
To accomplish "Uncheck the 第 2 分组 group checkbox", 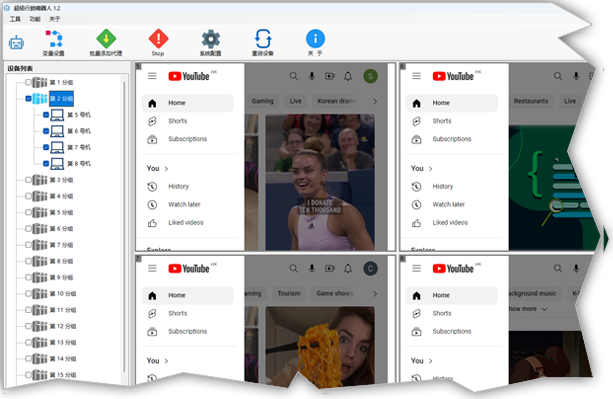I will [28, 98].
